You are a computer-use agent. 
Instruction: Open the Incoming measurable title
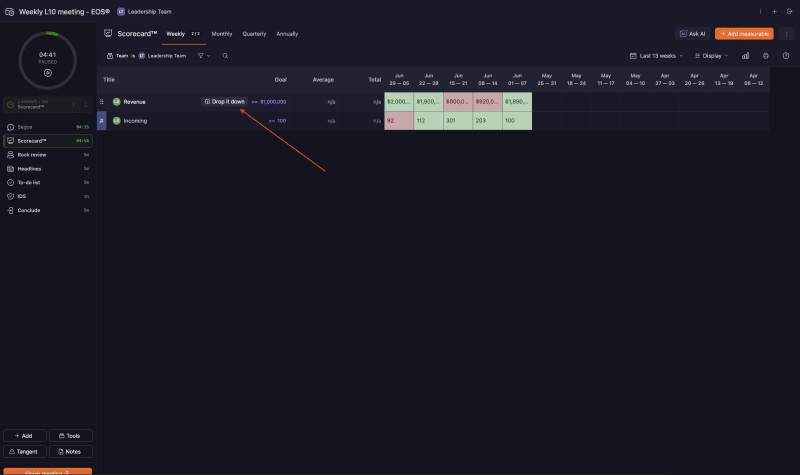[135, 120]
